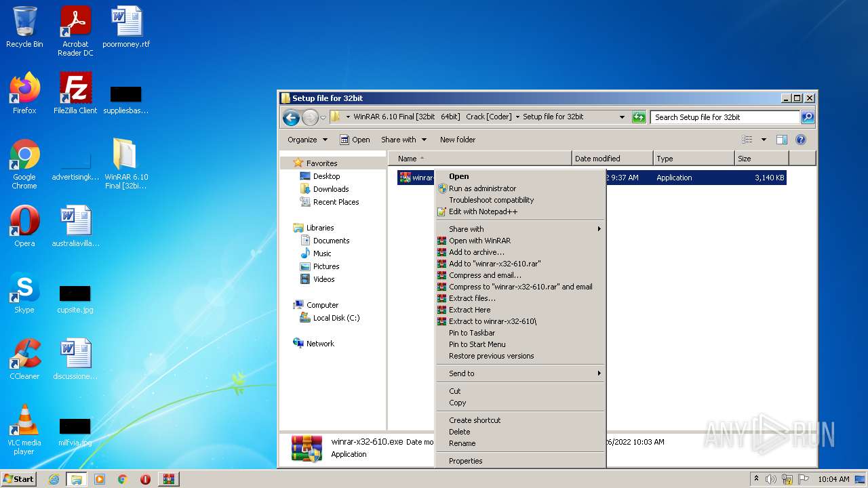The height and width of the screenshot is (488, 868).
Task: Select the suppliesbas desktop file
Action: point(126,100)
